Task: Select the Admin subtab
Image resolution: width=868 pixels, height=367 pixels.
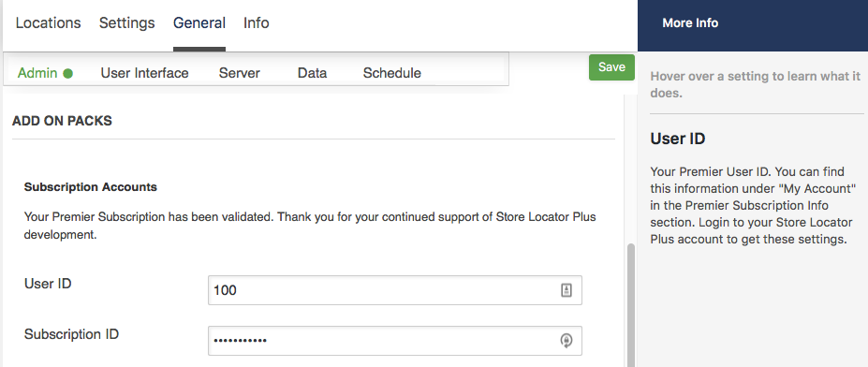Action: [x=37, y=73]
